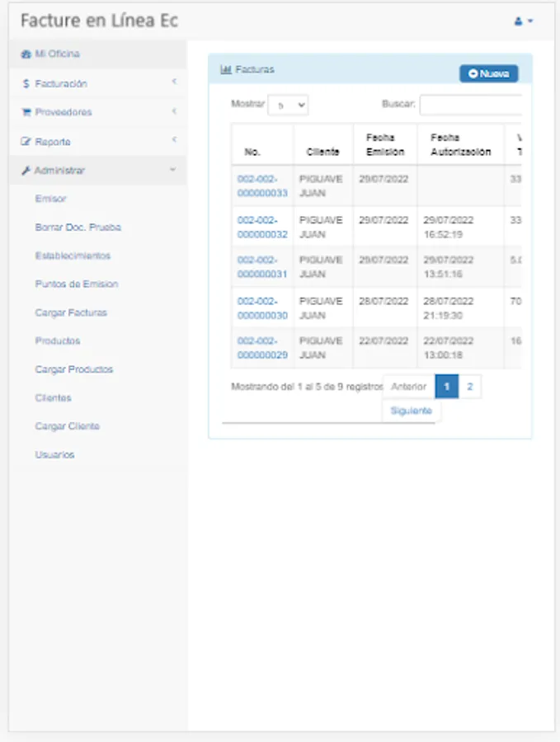Click 'Mostrando del 1 al 5' info text
The height and width of the screenshot is (742, 560).
click(x=307, y=387)
